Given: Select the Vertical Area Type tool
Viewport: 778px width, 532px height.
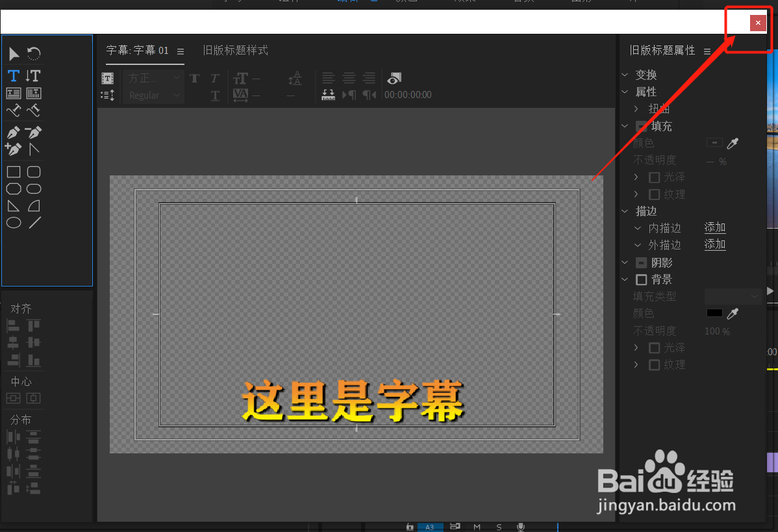Looking at the screenshot, I should coord(33,94).
